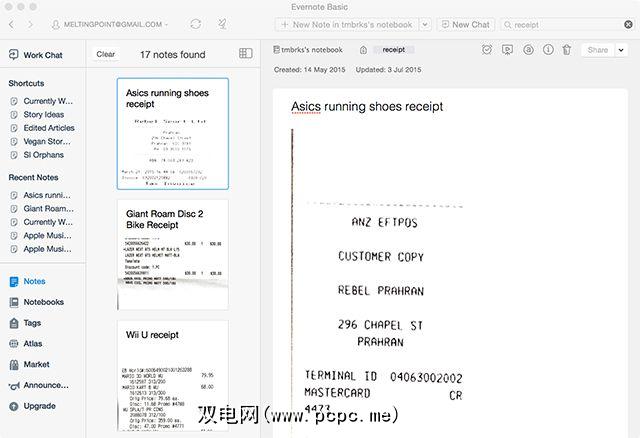Open the Currently W... shortcut
Viewport: 640px width, 438px height.
click(41, 101)
